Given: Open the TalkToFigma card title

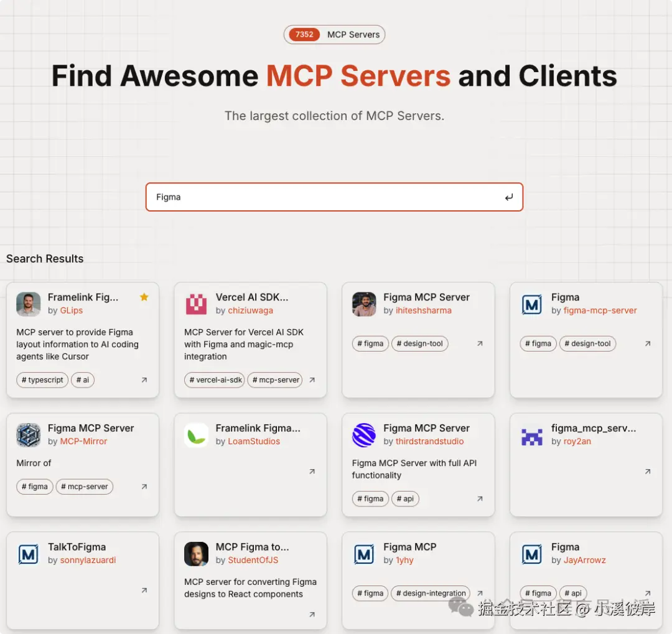Looking at the screenshot, I should coord(77,547).
